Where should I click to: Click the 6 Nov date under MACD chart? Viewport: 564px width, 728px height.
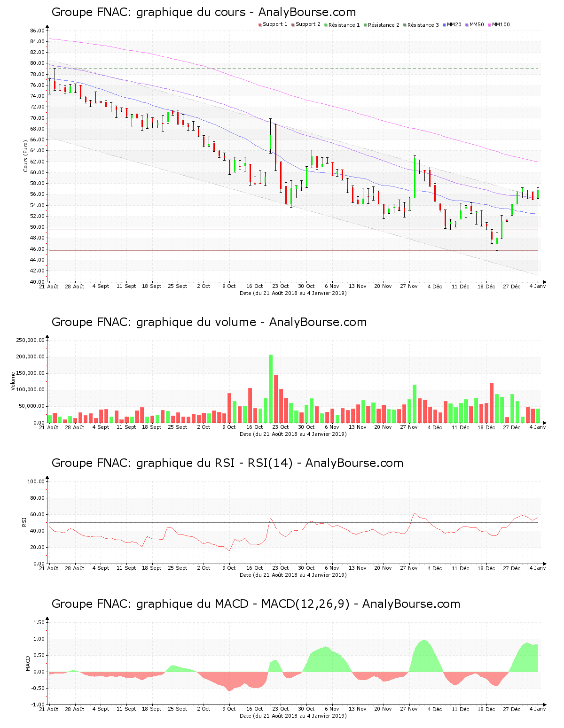click(332, 709)
